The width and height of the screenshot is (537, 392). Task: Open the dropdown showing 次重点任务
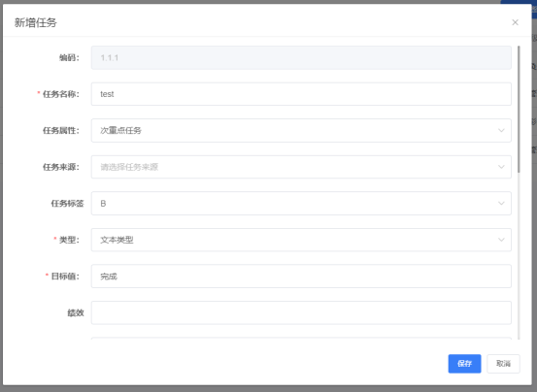click(x=301, y=130)
